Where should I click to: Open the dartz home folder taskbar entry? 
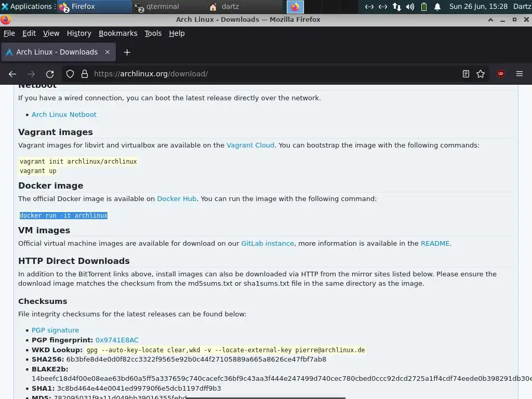point(245,6)
